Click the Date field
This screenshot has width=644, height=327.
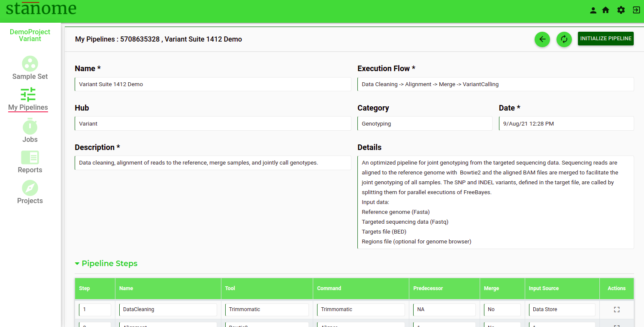tap(566, 124)
